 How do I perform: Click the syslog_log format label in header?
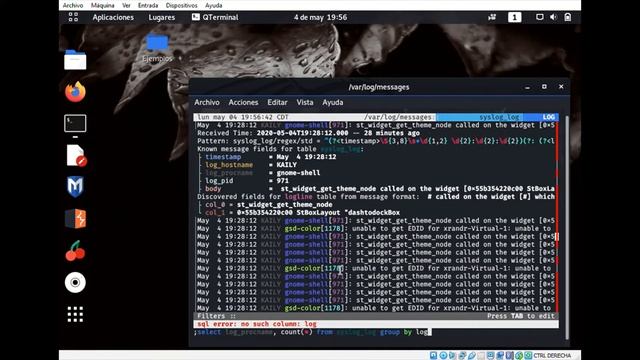click(499, 117)
